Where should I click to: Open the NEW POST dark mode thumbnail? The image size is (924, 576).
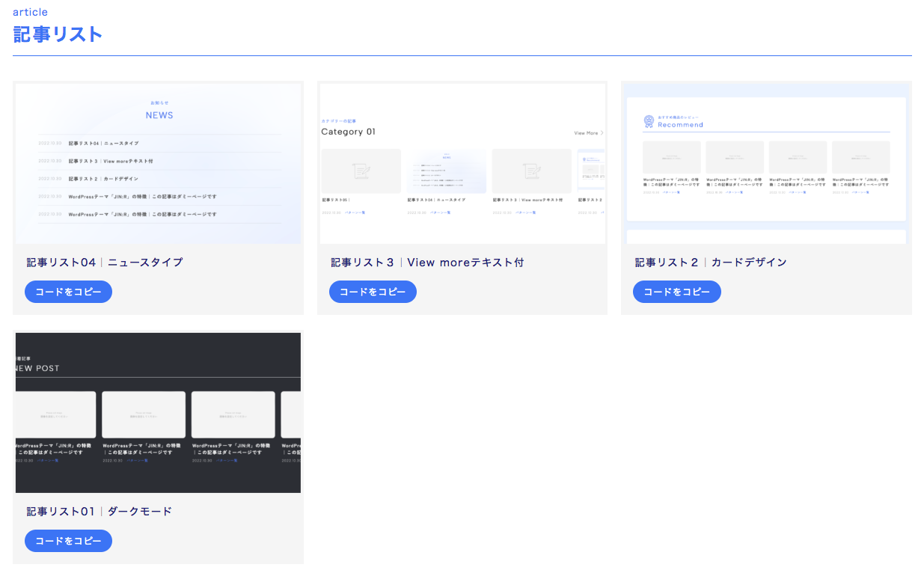tap(158, 413)
